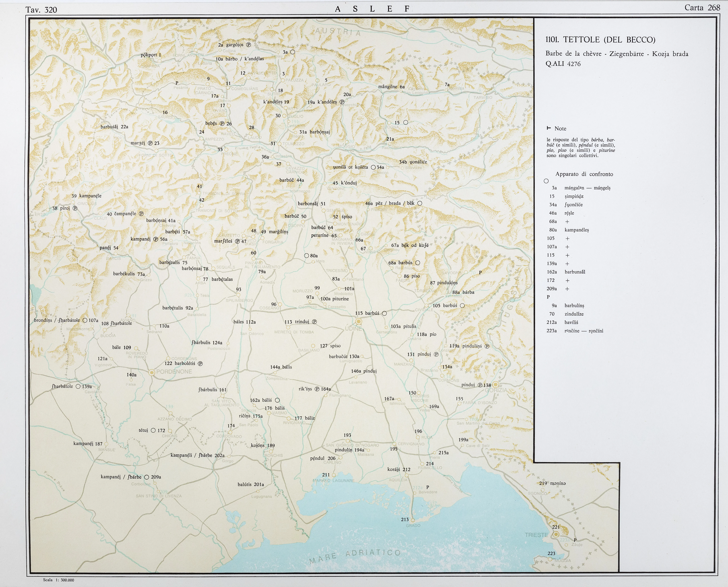Click the Udine city marker

[359, 322]
